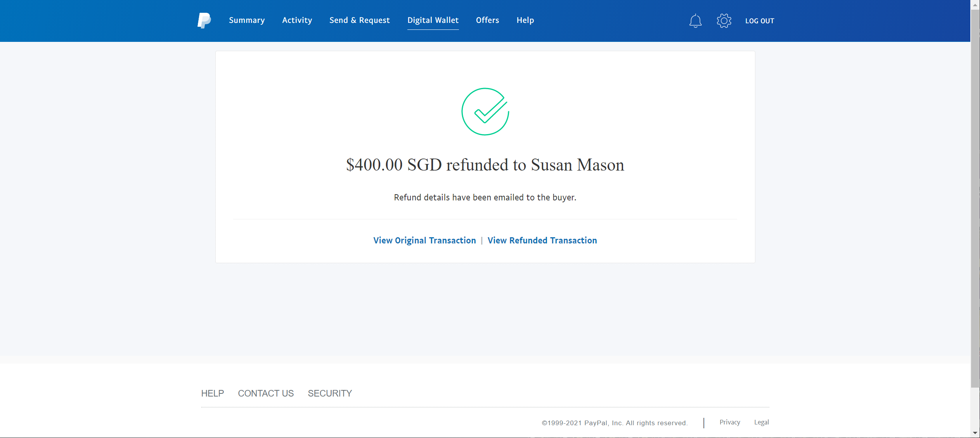Select Send & Request in navigation
Viewport: 980px width, 438px height.
tap(360, 20)
